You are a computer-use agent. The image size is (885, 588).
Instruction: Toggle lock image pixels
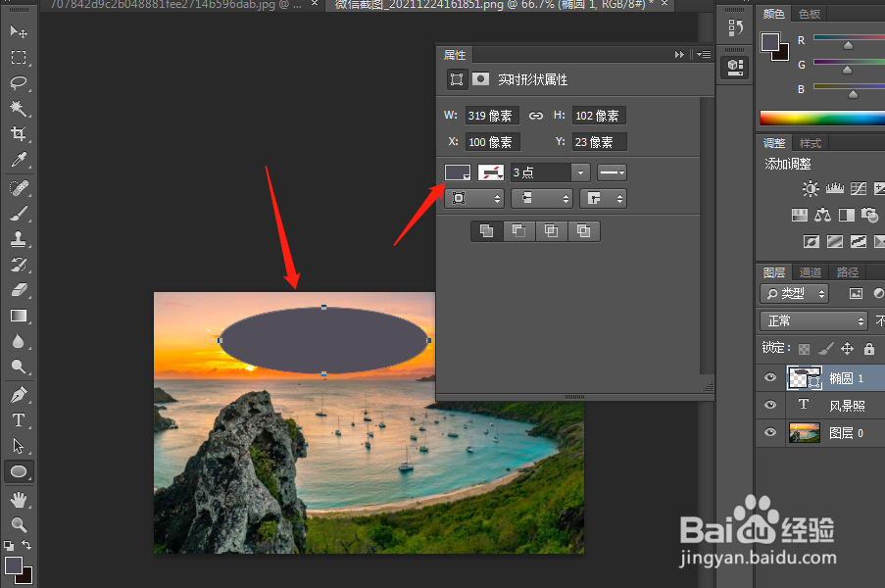click(825, 349)
